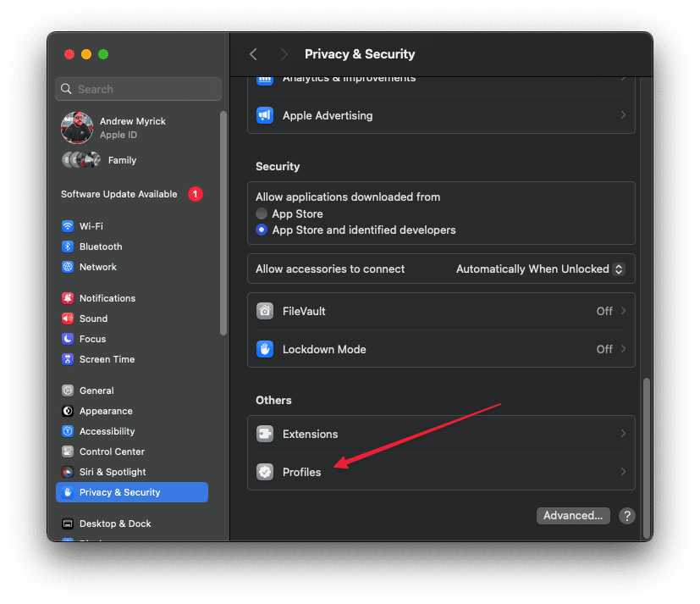Open Sound settings pane
The height and width of the screenshot is (604, 700).
tap(132, 319)
